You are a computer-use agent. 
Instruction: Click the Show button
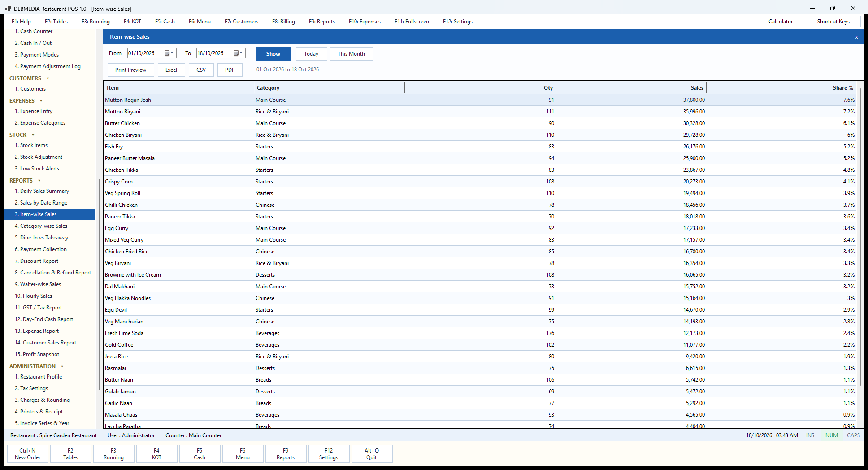pyautogui.click(x=273, y=54)
